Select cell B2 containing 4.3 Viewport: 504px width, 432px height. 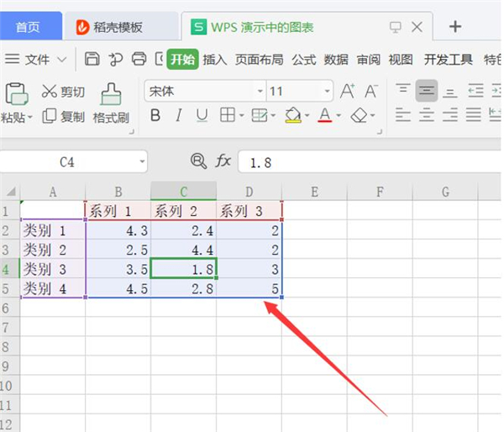coord(118,229)
